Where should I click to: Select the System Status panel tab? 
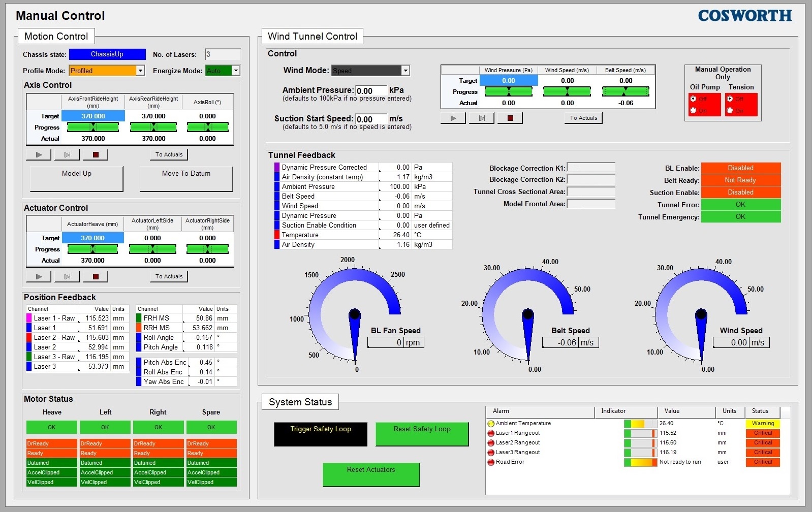pyautogui.click(x=300, y=402)
